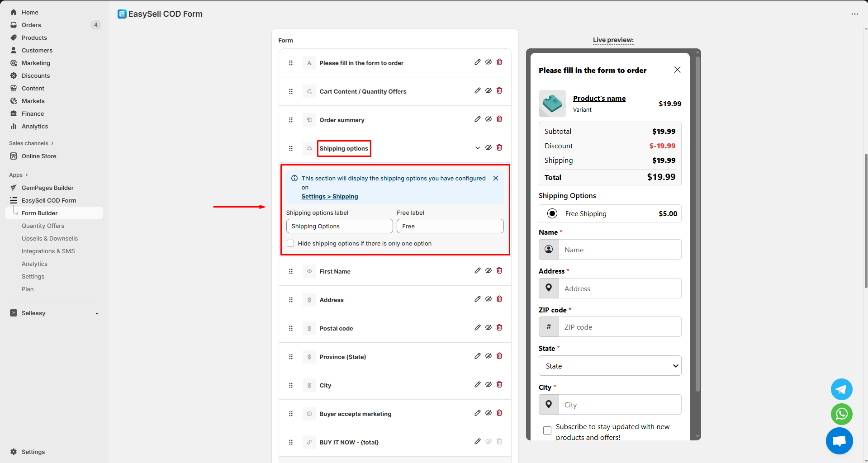Delete the Address field with trash icon
This screenshot has width=868, height=463.
pyautogui.click(x=499, y=299)
